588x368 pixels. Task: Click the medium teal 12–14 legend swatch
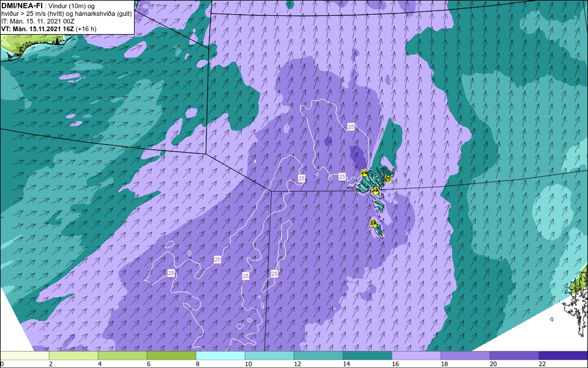coord(318,356)
